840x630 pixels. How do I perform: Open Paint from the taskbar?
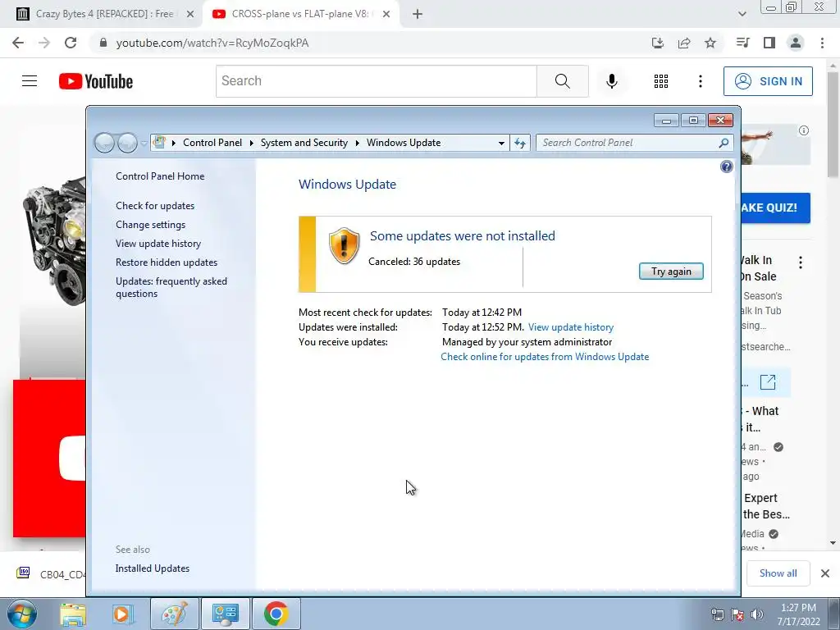coord(175,614)
